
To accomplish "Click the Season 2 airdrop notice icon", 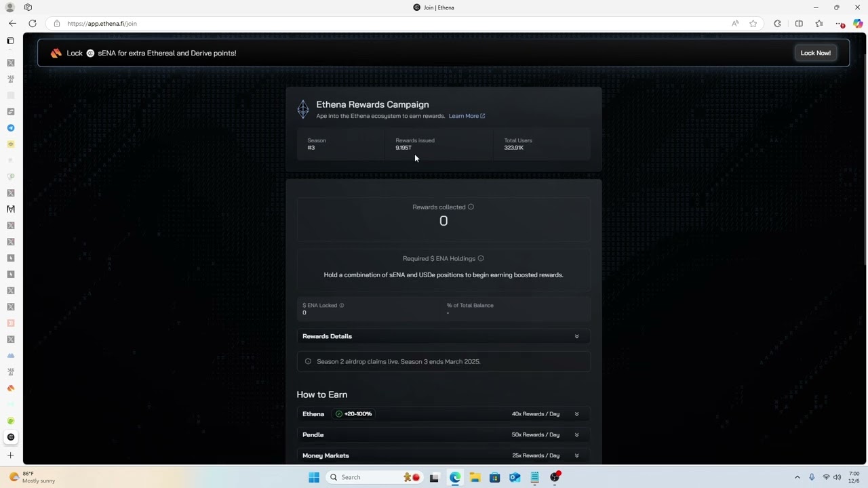I will 308,361.
